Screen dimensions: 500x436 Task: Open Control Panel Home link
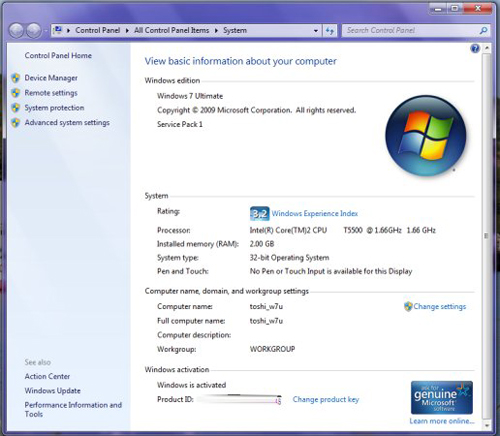pos(58,55)
